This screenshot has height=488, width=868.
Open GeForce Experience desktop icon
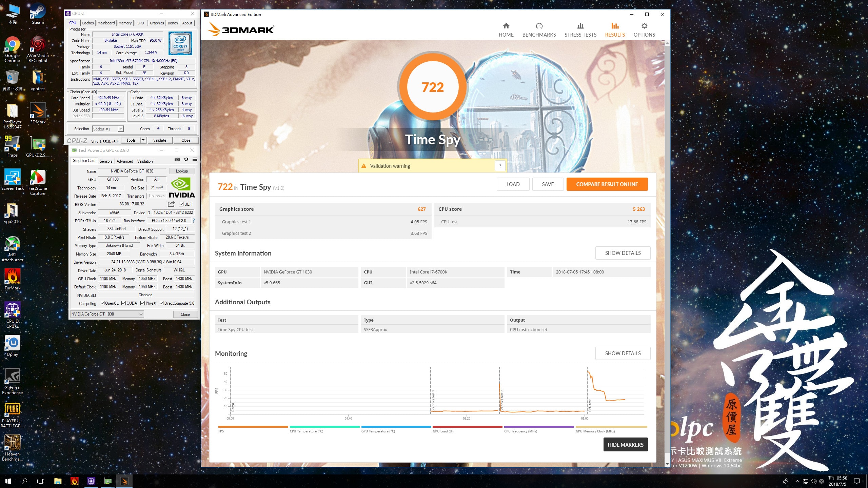point(12,382)
